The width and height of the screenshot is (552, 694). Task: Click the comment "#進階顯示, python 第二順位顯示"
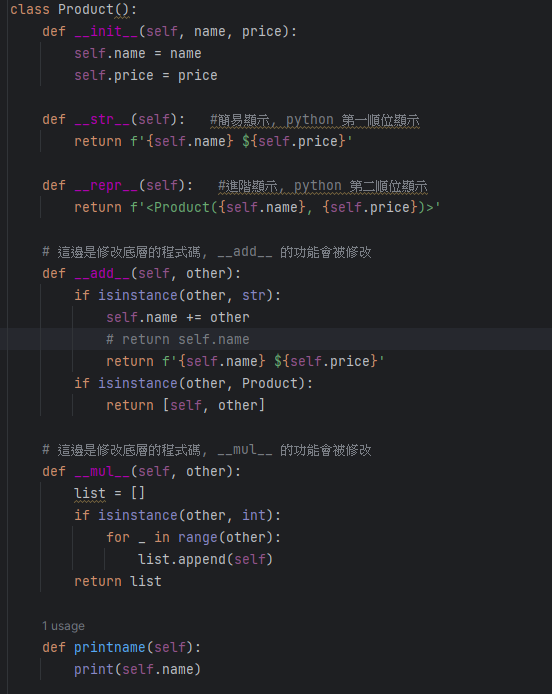323,186
